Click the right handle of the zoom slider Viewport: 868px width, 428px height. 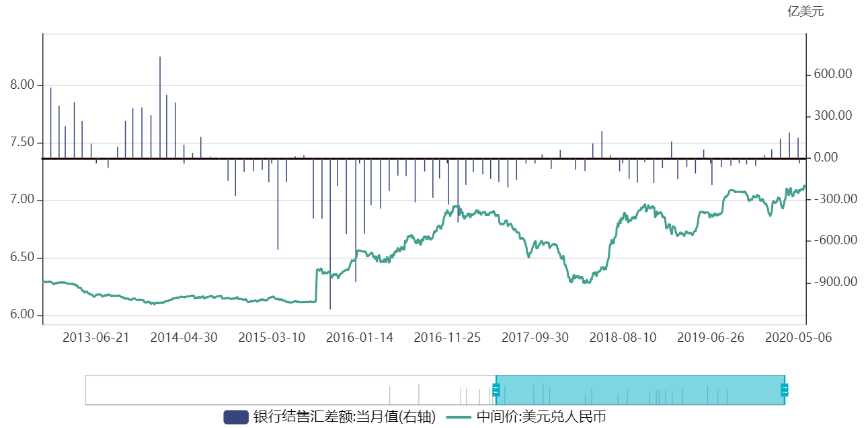tap(784, 390)
